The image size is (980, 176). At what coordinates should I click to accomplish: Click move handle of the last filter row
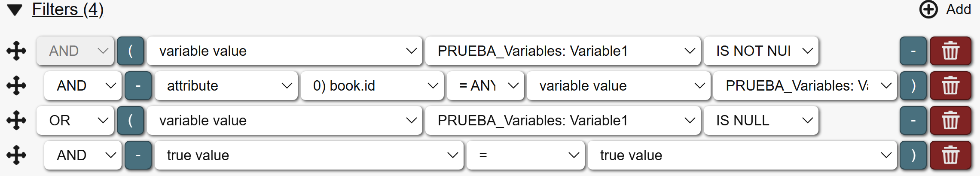[16, 155]
